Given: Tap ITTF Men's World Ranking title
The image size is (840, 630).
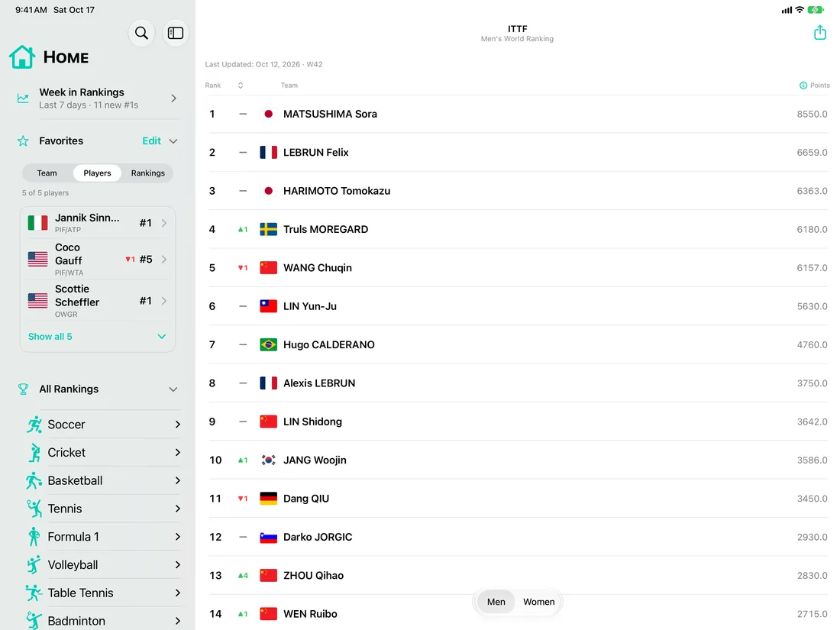Looking at the screenshot, I should (x=517, y=33).
